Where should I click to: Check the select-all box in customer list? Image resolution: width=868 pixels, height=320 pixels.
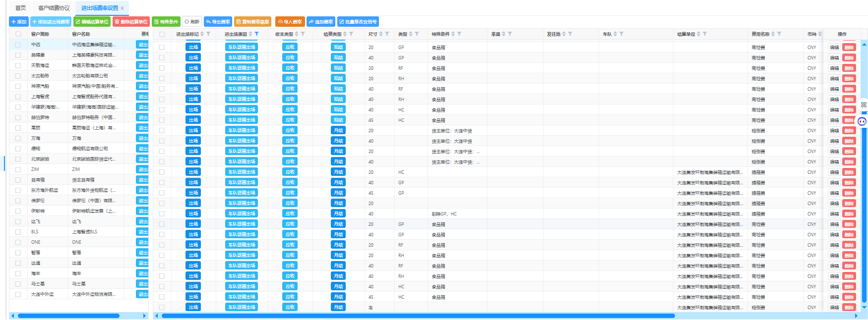18,34
